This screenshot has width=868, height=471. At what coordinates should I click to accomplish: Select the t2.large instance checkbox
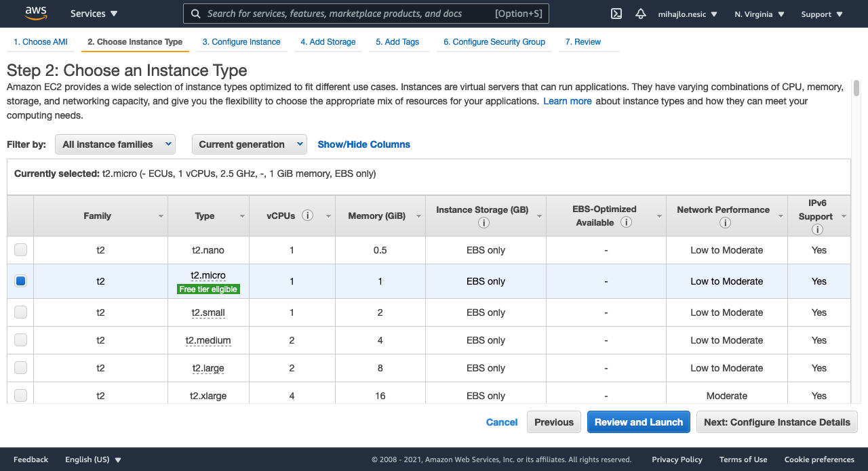coord(20,368)
